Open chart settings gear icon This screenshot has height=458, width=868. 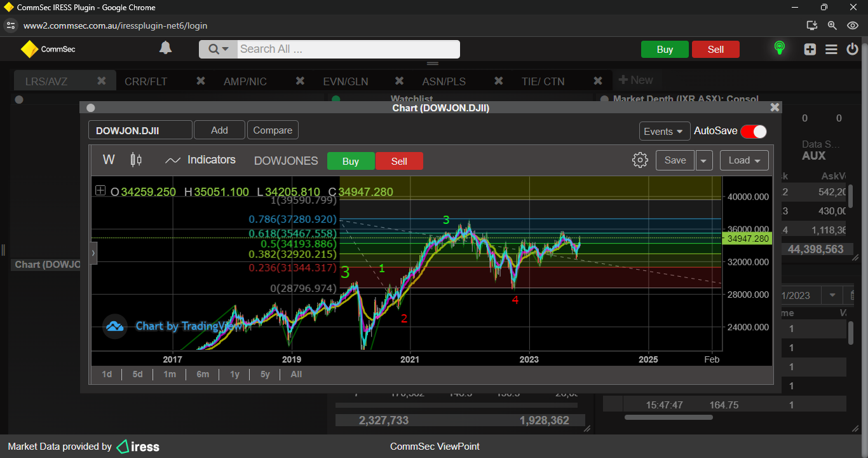coord(640,160)
